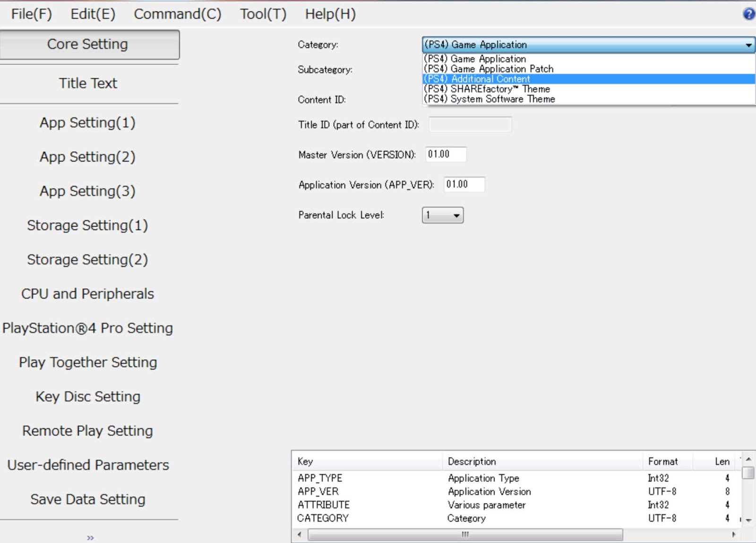Open Storage Setting(2) page
The height and width of the screenshot is (543, 756).
click(87, 259)
